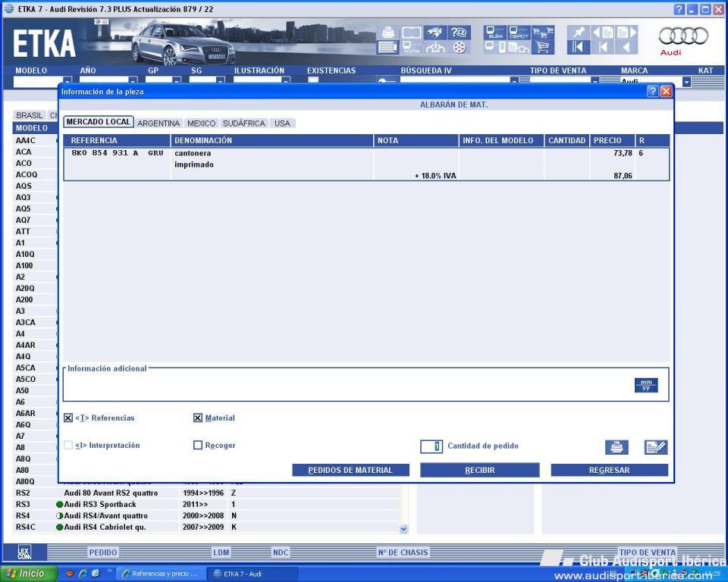The height and width of the screenshot is (582, 728).
Task: Click the PRECIO column header
Action: 612,140
